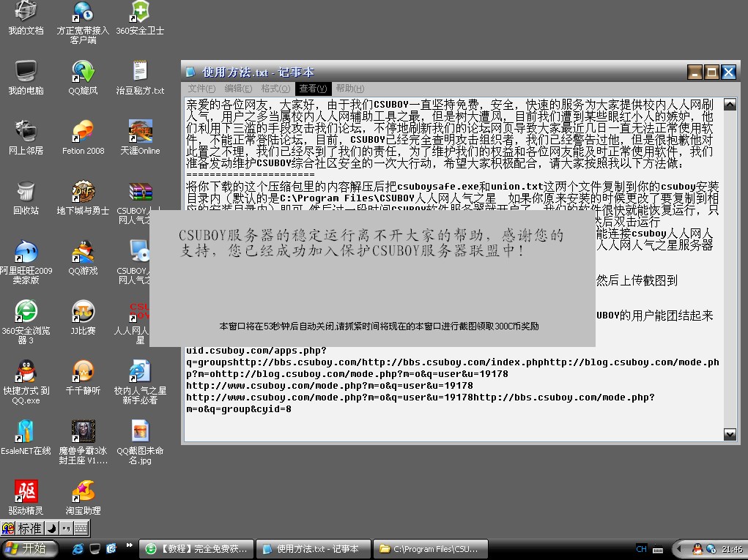The image size is (748, 560).
Task: Click the 标准 input mode button
Action: (29, 529)
